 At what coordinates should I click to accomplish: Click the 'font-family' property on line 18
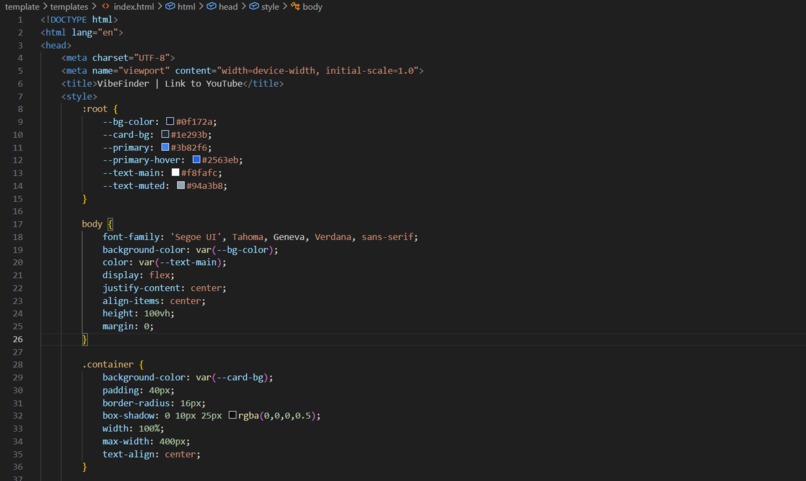click(131, 237)
